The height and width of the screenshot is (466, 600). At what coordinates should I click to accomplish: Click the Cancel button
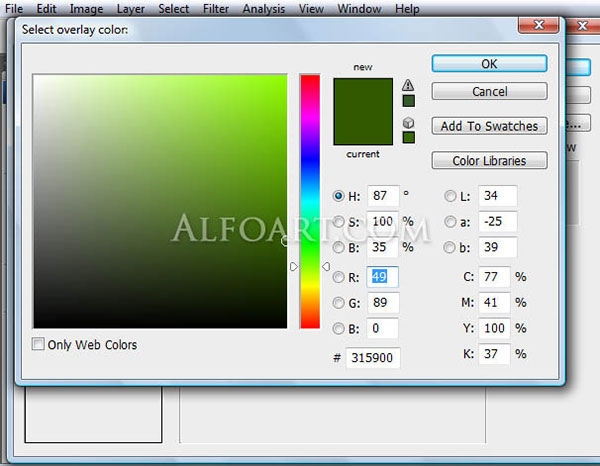pos(489,91)
